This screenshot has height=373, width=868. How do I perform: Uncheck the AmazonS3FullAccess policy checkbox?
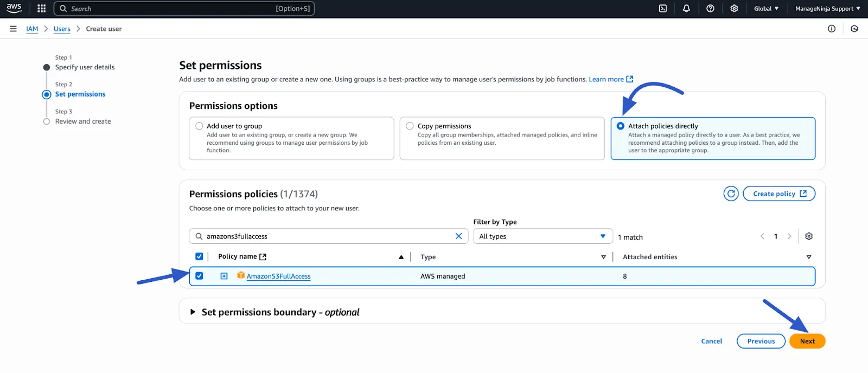coord(199,276)
